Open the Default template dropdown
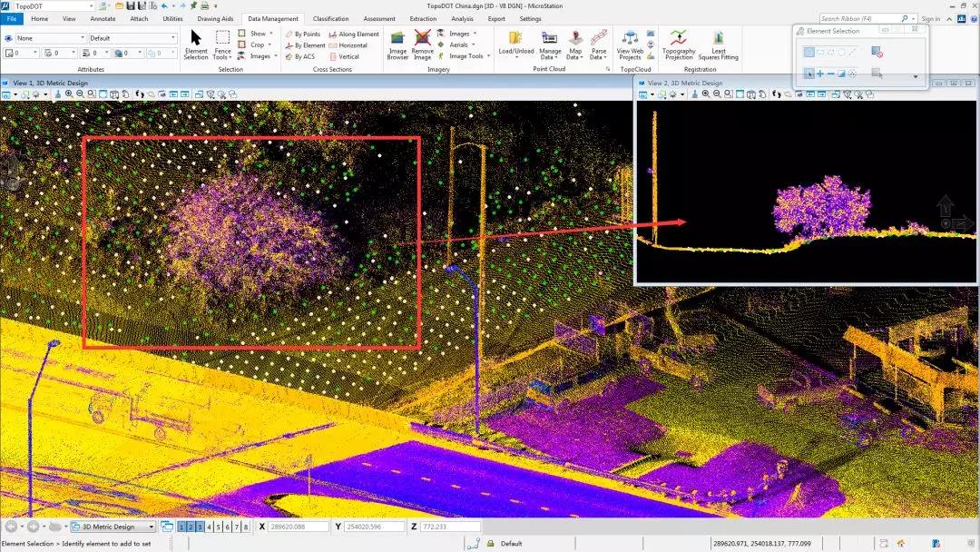This screenshot has width=980, height=552. [x=132, y=38]
